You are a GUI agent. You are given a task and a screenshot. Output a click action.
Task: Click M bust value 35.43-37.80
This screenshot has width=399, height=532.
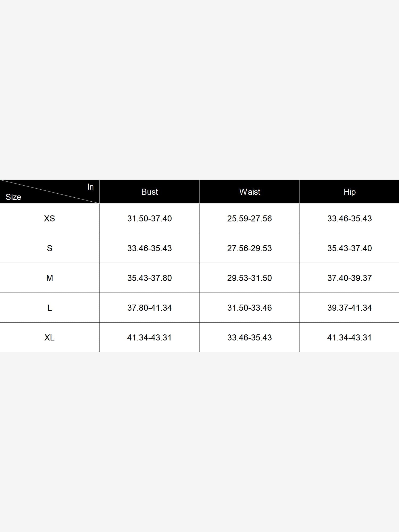149,278
